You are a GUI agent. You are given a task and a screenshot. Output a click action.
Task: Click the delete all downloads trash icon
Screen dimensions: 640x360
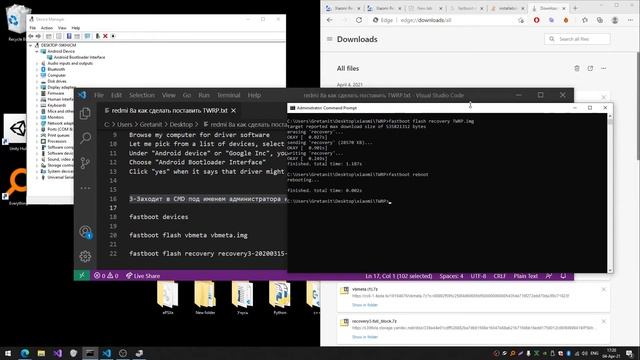click(577, 69)
